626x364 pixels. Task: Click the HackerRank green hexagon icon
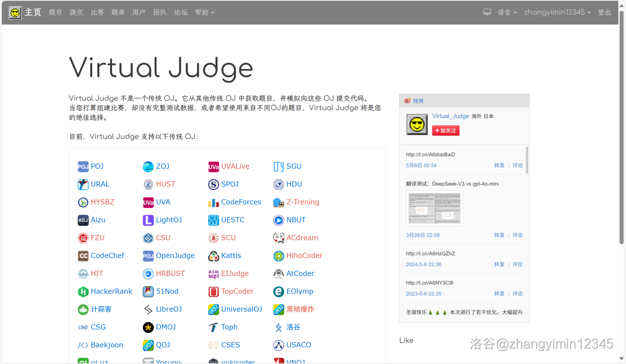click(x=83, y=292)
